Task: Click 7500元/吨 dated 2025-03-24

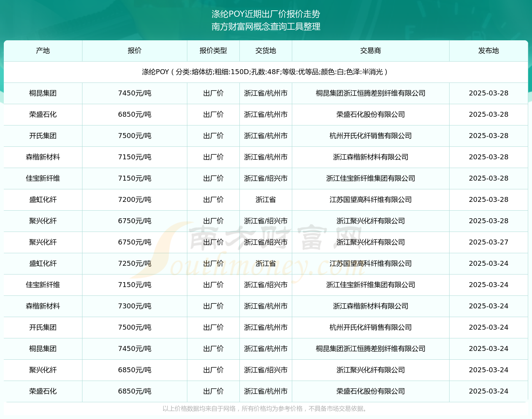Action: tap(135, 327)
